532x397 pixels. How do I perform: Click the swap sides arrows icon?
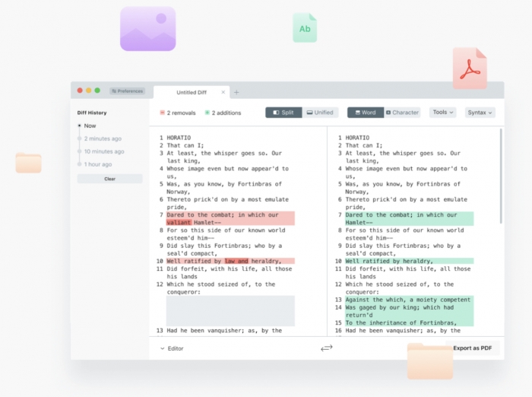point(327,348)
